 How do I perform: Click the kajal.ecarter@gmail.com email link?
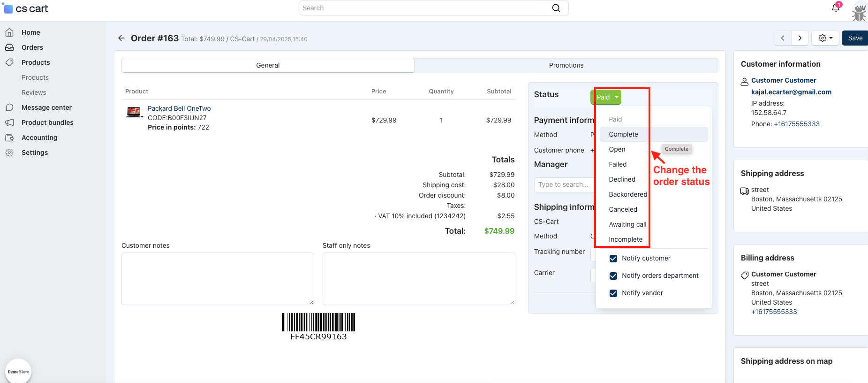coord(791,92)
